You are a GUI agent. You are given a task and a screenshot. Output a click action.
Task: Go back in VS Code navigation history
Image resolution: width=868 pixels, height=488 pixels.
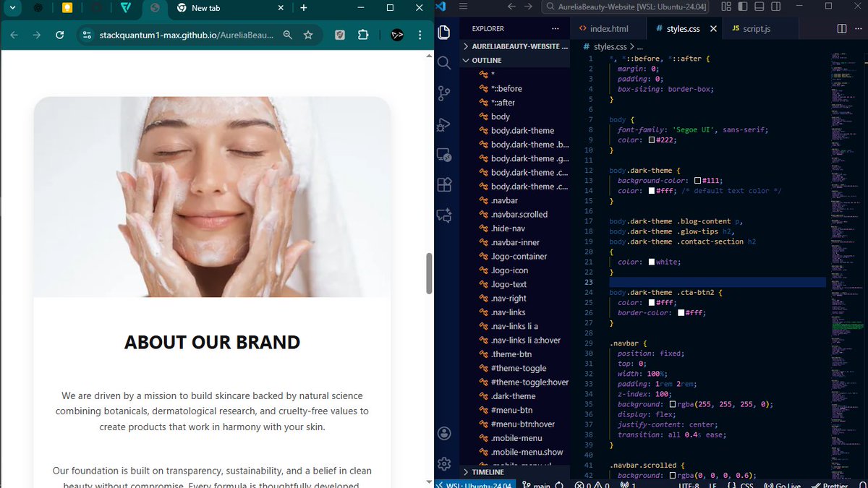point(512,7)
